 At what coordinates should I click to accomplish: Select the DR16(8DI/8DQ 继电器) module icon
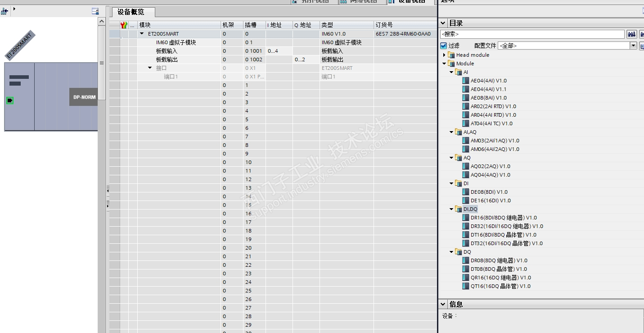point(466,218)
